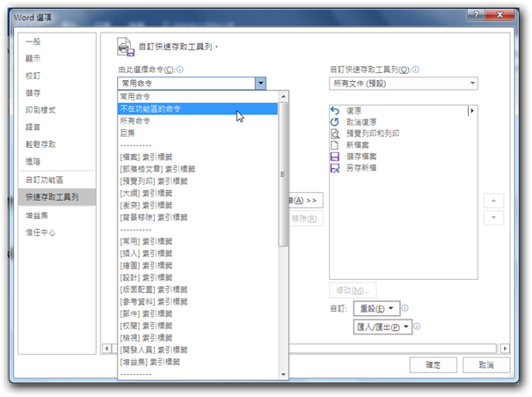
Task: Select [校閱] 索引標籤 option
Action: pyautogui.click(x=198, y=326)
